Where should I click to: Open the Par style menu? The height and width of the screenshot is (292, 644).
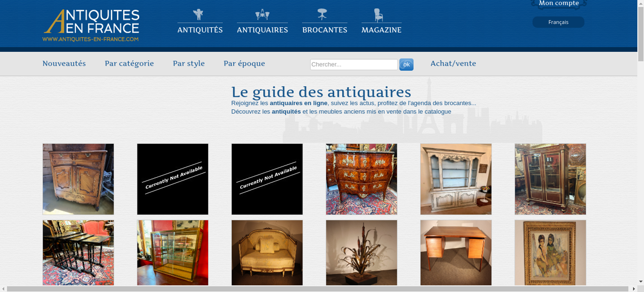click(189, 64)
